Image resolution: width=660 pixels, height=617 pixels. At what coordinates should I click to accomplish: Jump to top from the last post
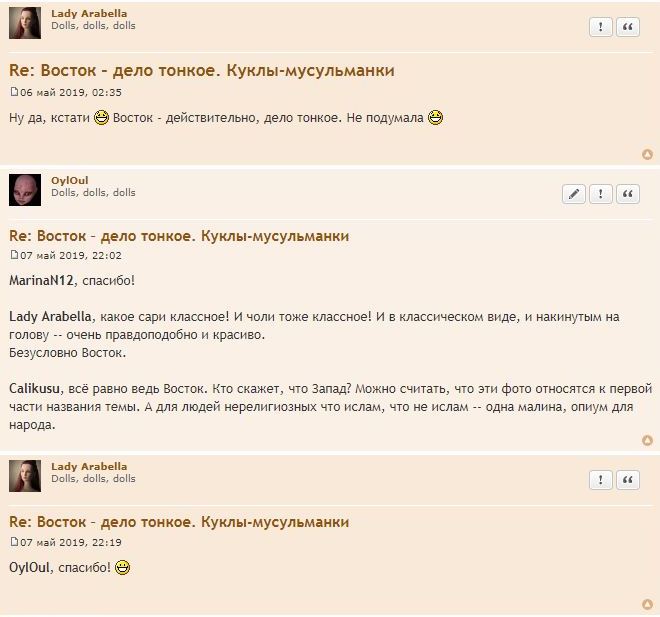click(647, 604)
